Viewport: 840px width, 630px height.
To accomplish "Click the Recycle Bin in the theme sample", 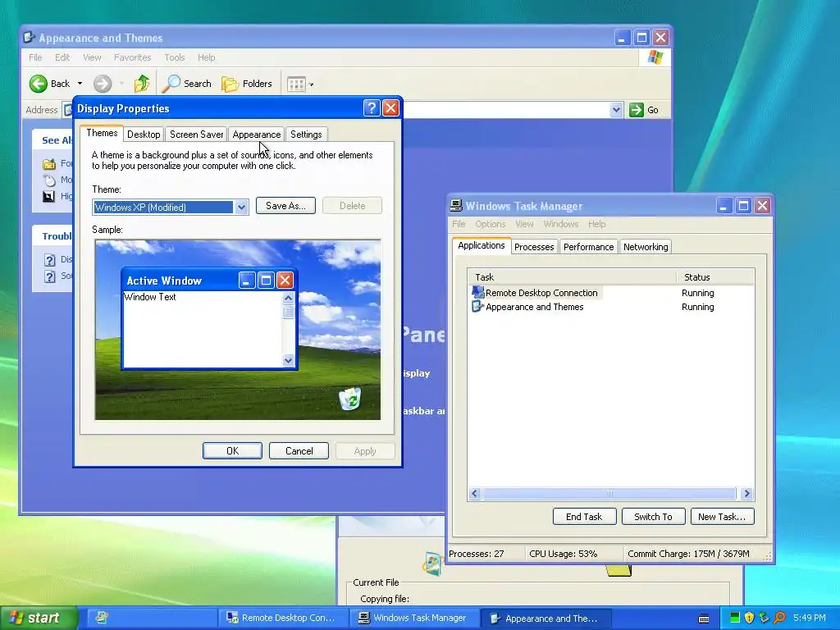I will pyautogui.click(x=349, y=399).
